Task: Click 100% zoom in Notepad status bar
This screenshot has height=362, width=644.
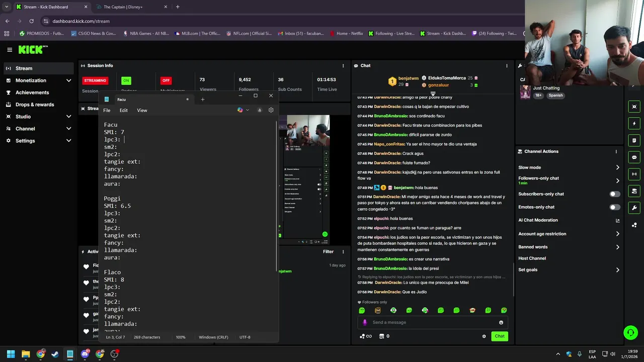Action: pyautogui.click(x=181, y=337)
